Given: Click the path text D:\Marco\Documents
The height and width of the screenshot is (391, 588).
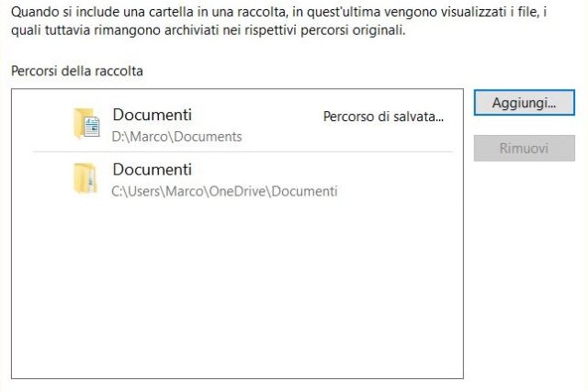Looking at the screenshot, I should coord(176,137).
